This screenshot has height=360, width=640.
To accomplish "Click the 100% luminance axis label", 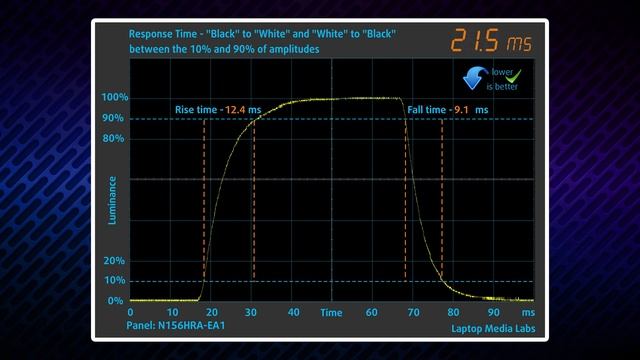I will [115, 97].
